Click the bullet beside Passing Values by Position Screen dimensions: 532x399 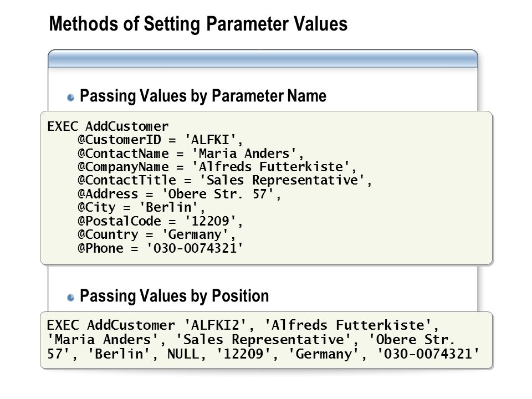[x=70, y=298]
